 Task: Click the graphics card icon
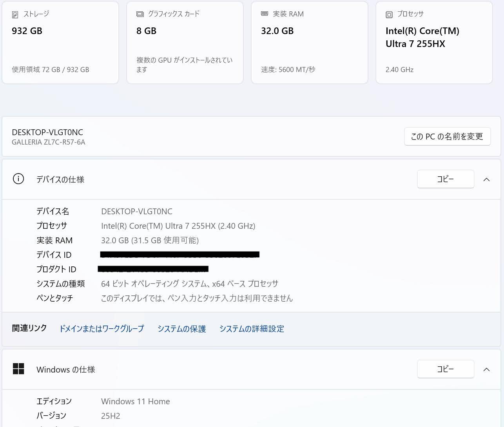[x=140, y=14]
